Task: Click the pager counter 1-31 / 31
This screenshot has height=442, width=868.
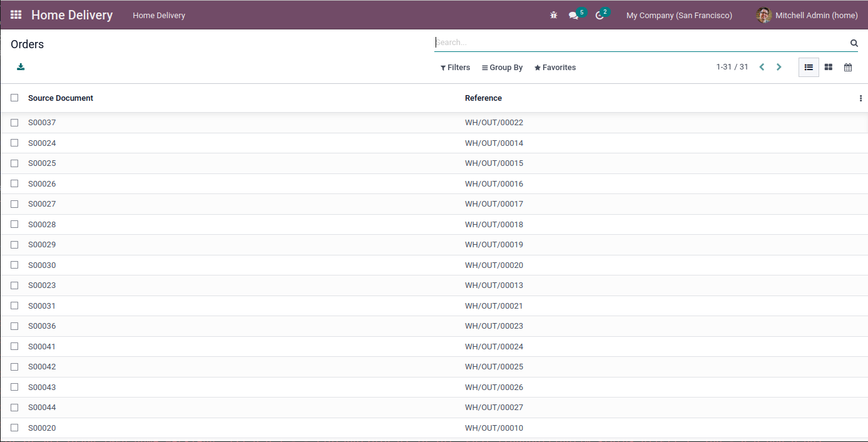Action: pos(732,67)
